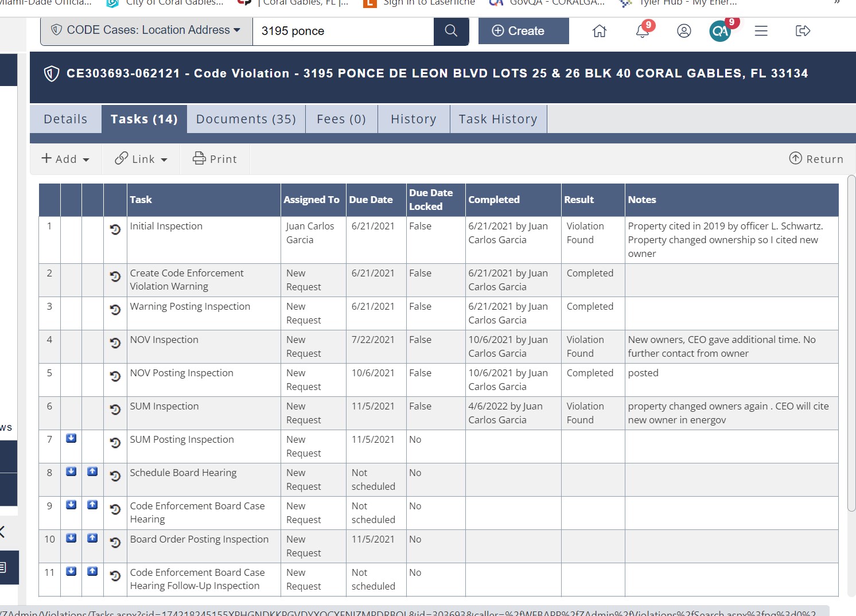This screenshot has height=616, width=856.
Task: Switch to the Documents (35) tab
Action: pyautogui.click(x=246, y=119)
